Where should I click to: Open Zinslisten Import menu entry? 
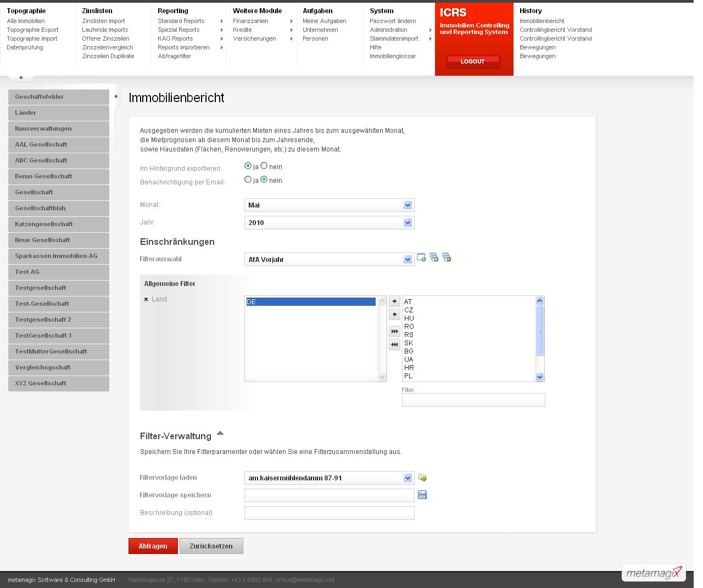coord(103,21)
